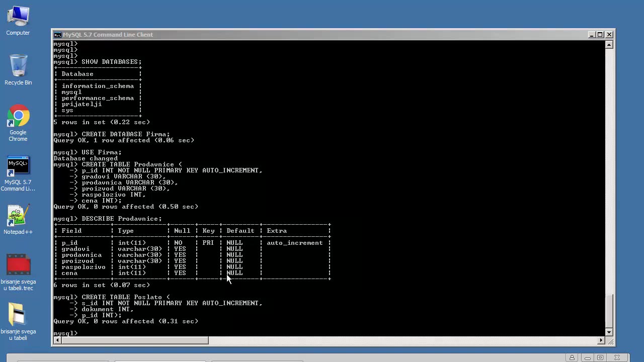The width and height of the screenshot is (644, 362).
Task: Click the vertical scrollbar up arrow
Action: [609, 45]
